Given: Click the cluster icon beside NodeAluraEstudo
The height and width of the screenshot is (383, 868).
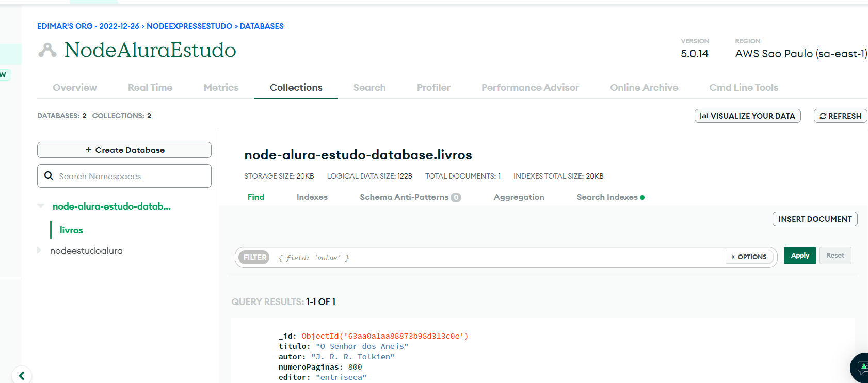Looking at the screenshot, I should [x=47, y=50].
